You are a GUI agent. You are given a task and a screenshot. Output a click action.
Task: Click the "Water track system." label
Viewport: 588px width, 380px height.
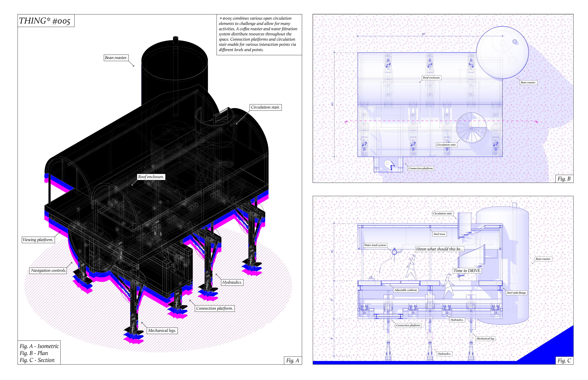coord(375,245)
